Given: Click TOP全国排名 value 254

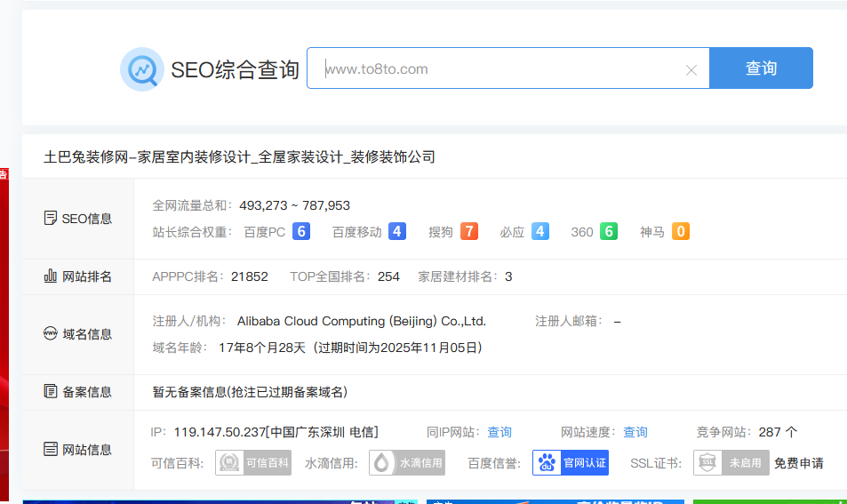Looking at the screenshot, I should (x=388, y=276).
